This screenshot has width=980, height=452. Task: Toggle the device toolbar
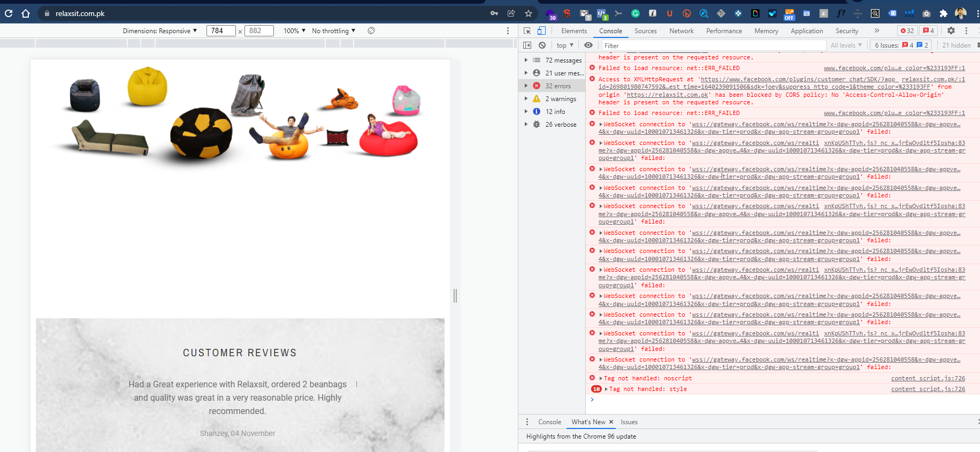541,31
